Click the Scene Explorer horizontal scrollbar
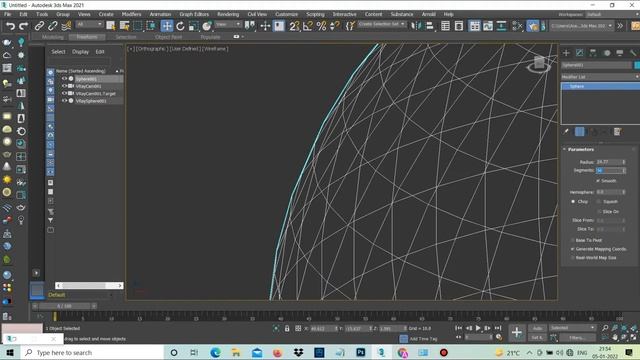The width and height of the screenshot is (640, 360). point(89,285)
